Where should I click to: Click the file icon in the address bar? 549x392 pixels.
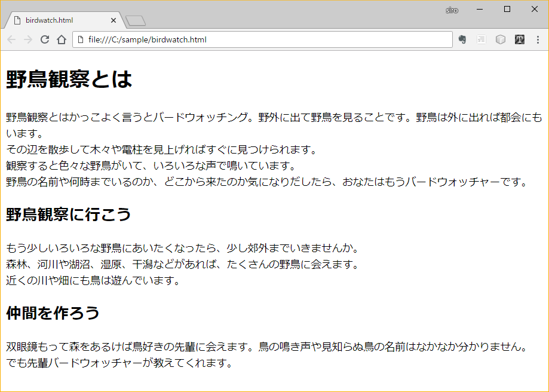81,39
